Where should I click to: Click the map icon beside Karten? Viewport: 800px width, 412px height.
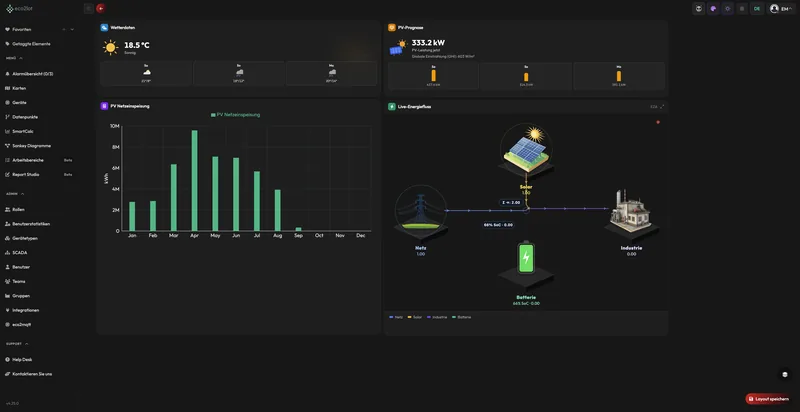point(7,88)
